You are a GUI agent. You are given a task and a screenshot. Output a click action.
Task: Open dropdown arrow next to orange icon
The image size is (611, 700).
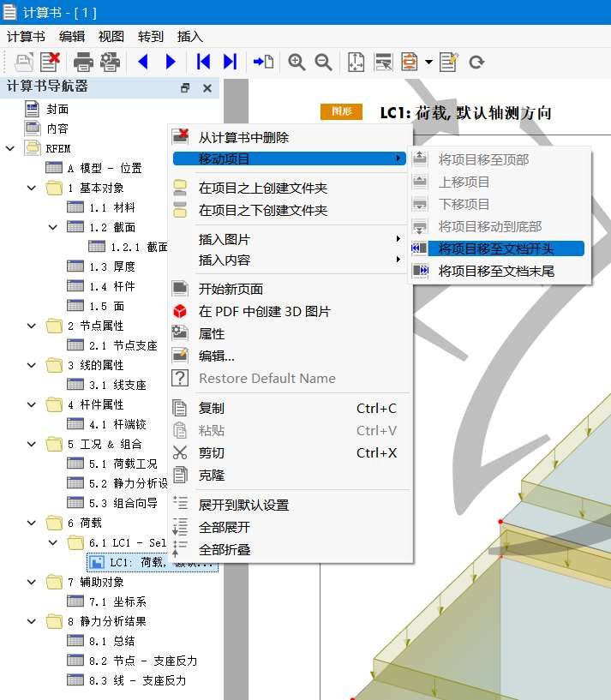(x=428, y=62)
